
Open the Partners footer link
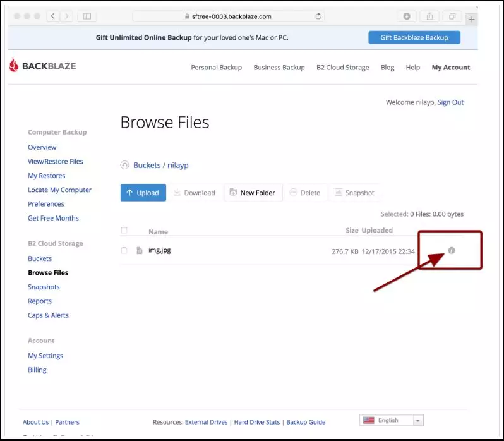[67, 422]
